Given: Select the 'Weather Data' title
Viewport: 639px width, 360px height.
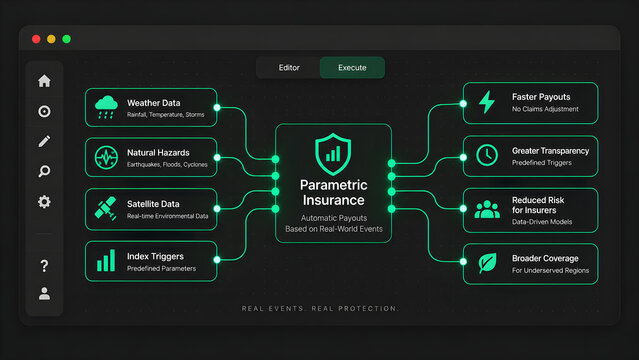Looking at the screenshot, I should [x=154, y=103].
